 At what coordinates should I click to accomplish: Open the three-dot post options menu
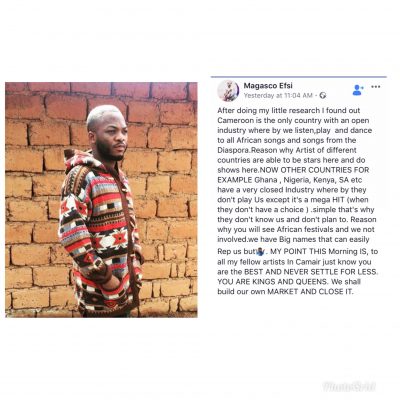click(376, 87)
